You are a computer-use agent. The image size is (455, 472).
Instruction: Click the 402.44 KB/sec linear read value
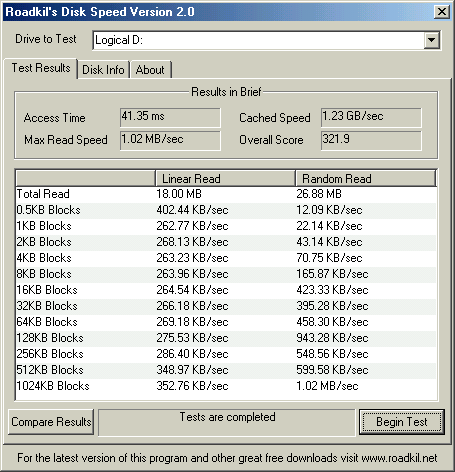(x=192, y=210)
